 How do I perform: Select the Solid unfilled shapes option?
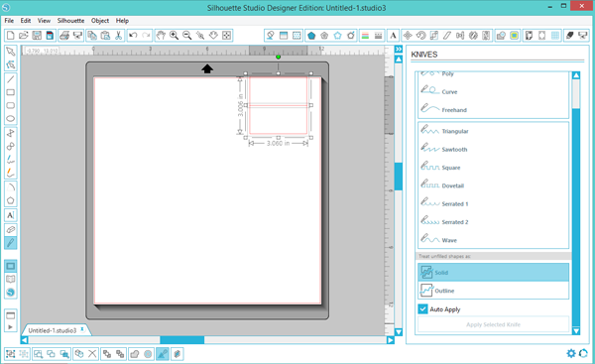tap(493, 272)
